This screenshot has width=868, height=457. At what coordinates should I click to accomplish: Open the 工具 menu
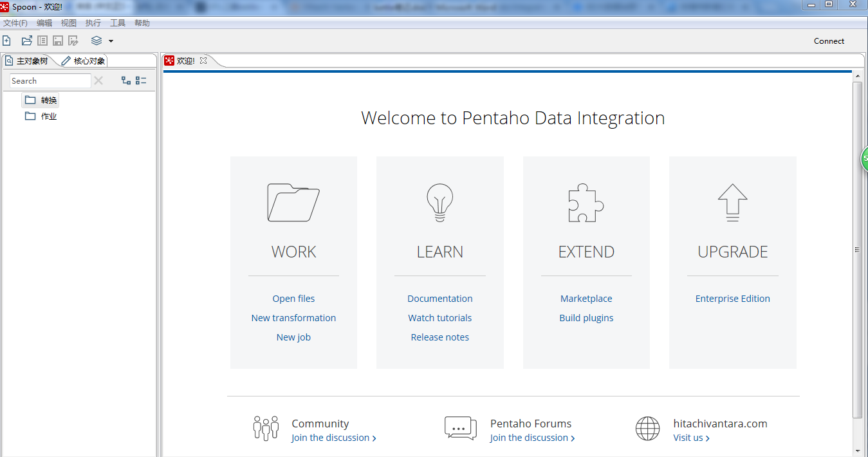pyautogui.click(x=118, y=23)
